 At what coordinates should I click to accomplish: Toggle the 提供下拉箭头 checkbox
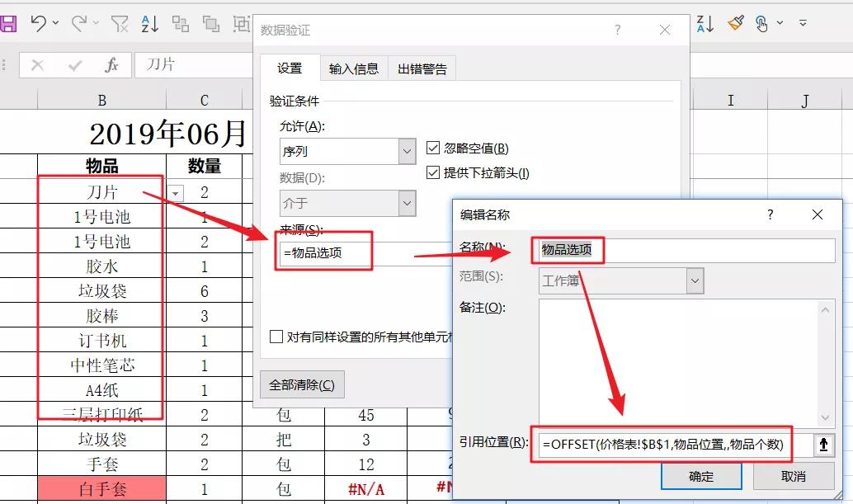pos(432,172)
